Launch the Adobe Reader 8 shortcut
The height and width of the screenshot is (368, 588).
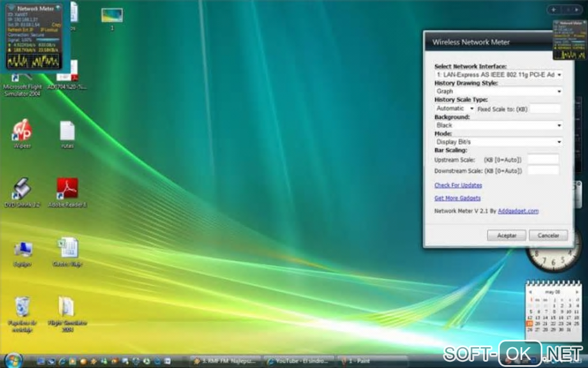click(67, 192)
